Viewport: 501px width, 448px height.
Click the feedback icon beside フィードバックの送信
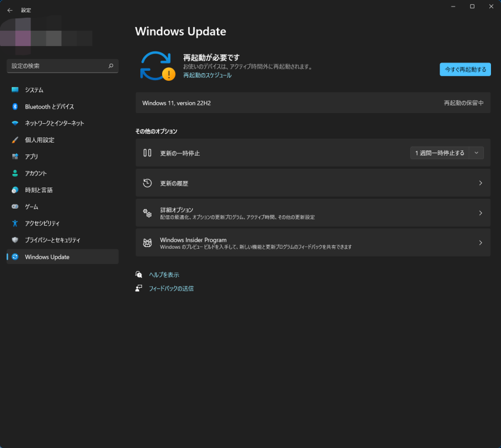[139, 288]
